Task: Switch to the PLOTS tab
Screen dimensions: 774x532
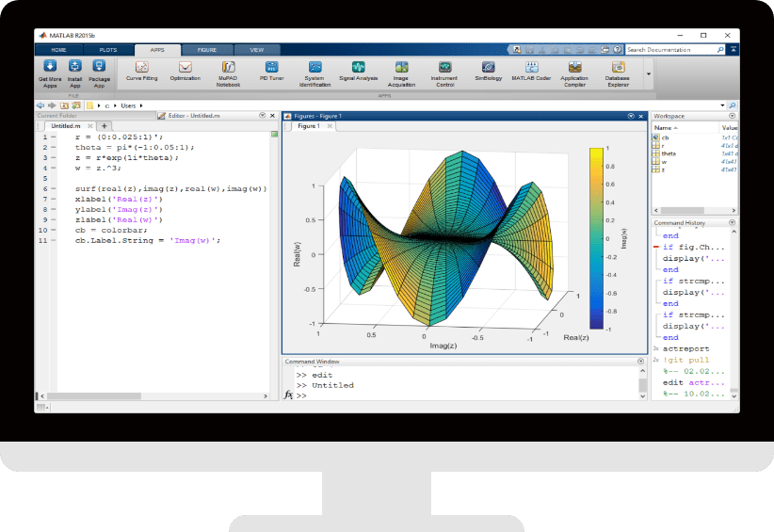Action: (108, 50)
